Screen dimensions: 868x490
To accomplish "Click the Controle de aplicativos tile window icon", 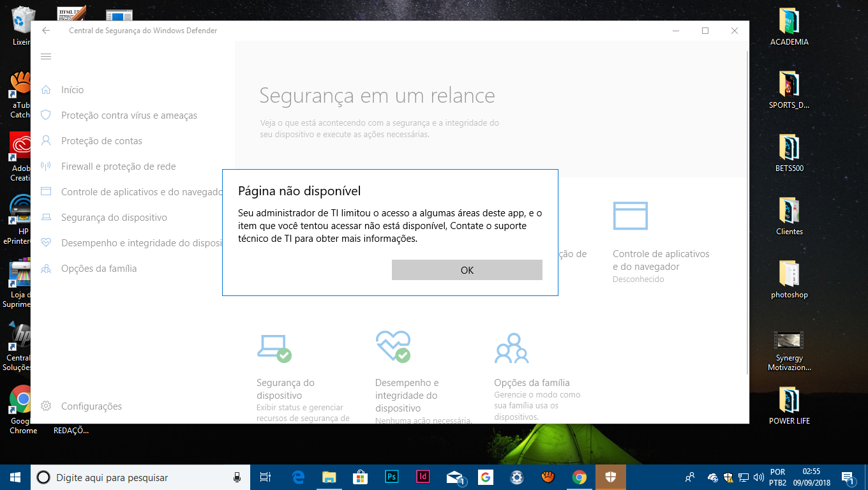I will tap(631, 216).
